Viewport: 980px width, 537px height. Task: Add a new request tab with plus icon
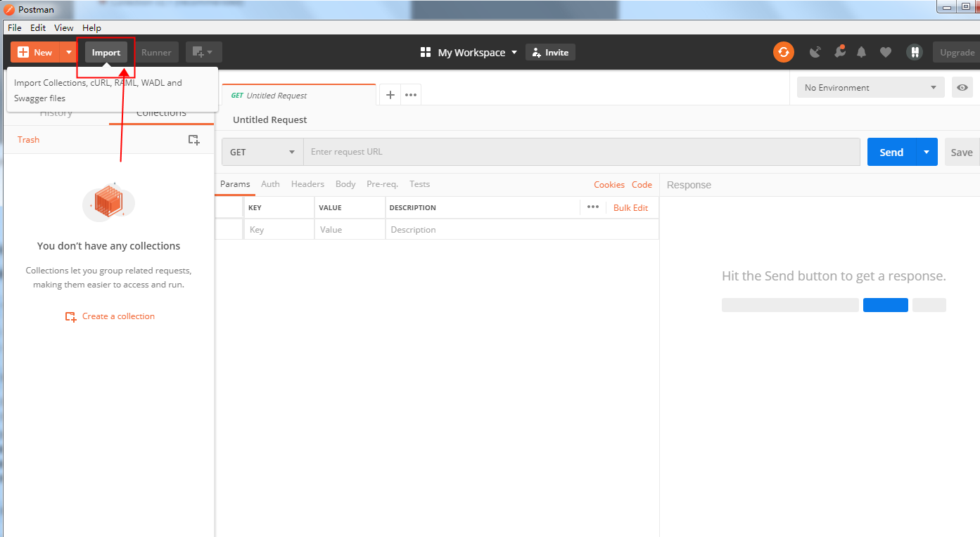390,95
